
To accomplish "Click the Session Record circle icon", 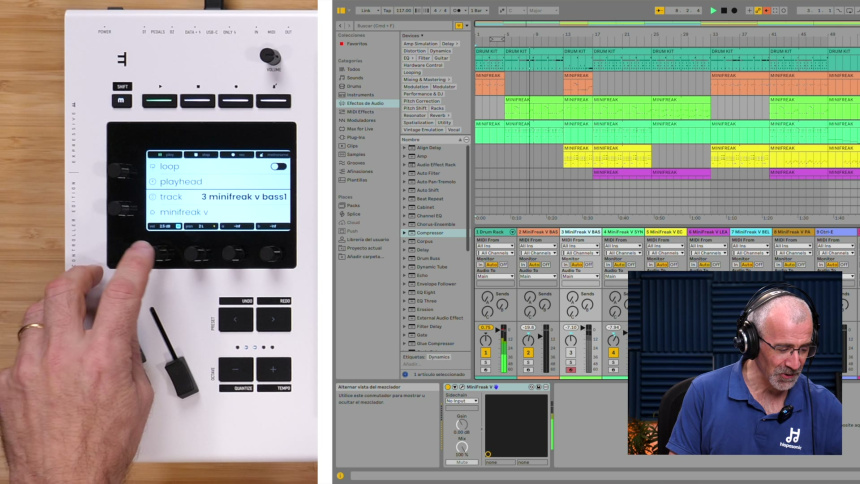I will coord(784,10).
